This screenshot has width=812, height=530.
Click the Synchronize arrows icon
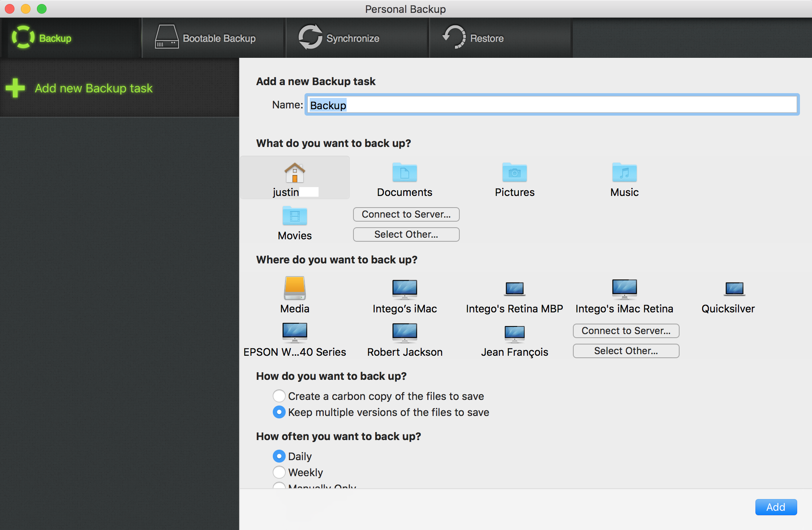point(310,37)
